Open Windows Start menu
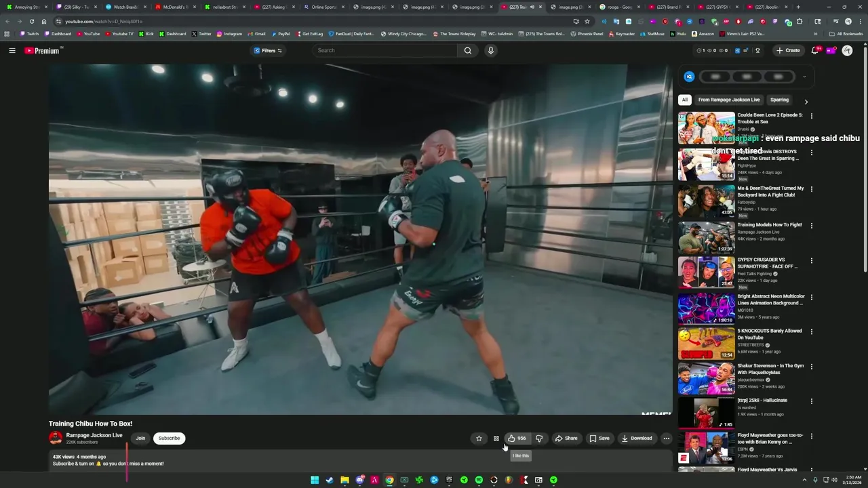Image resolution: width=868 pixels, height=488 pixels. point(315,480)
